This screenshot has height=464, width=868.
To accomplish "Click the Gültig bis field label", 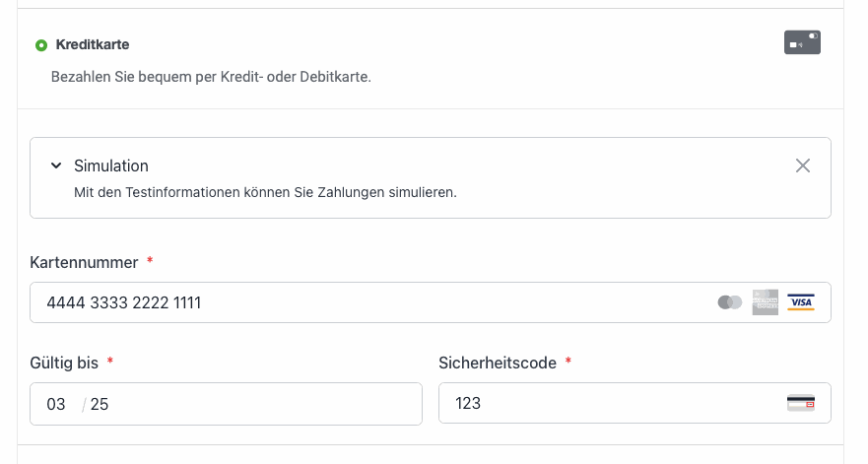I will (x=64, y=363).
